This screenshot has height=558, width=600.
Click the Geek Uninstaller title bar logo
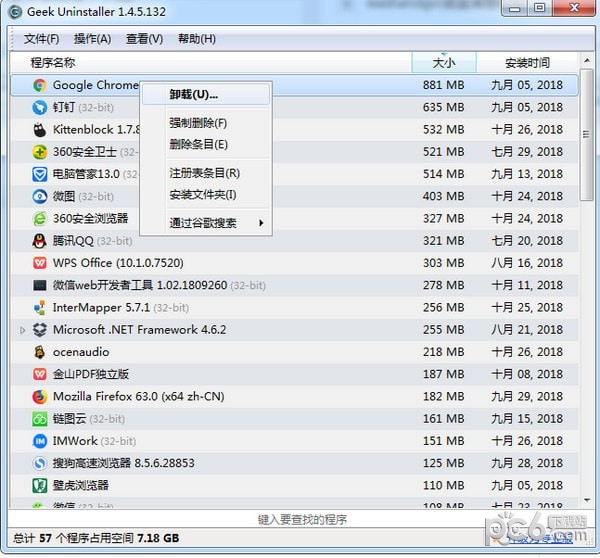tap(15, 12)
